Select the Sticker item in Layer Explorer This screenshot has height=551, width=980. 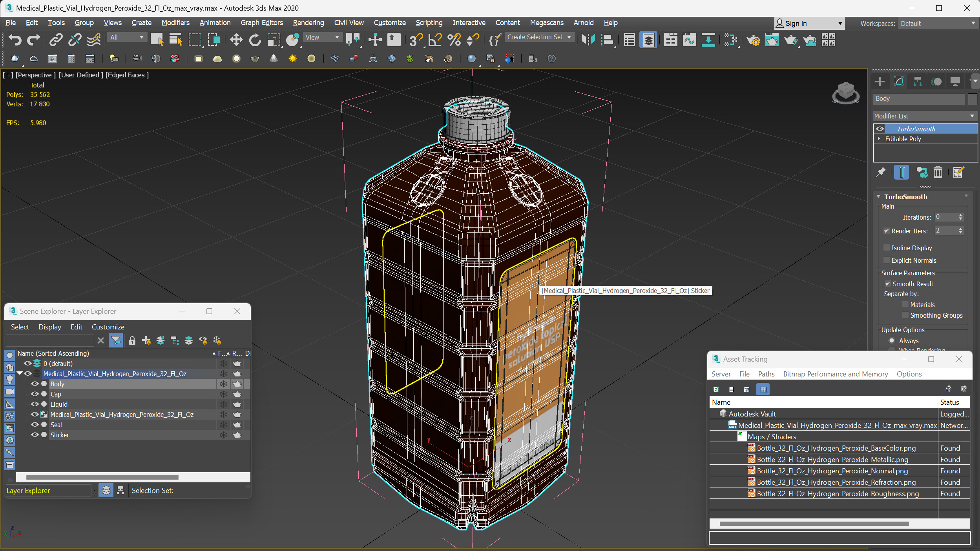tap(60, 435)
